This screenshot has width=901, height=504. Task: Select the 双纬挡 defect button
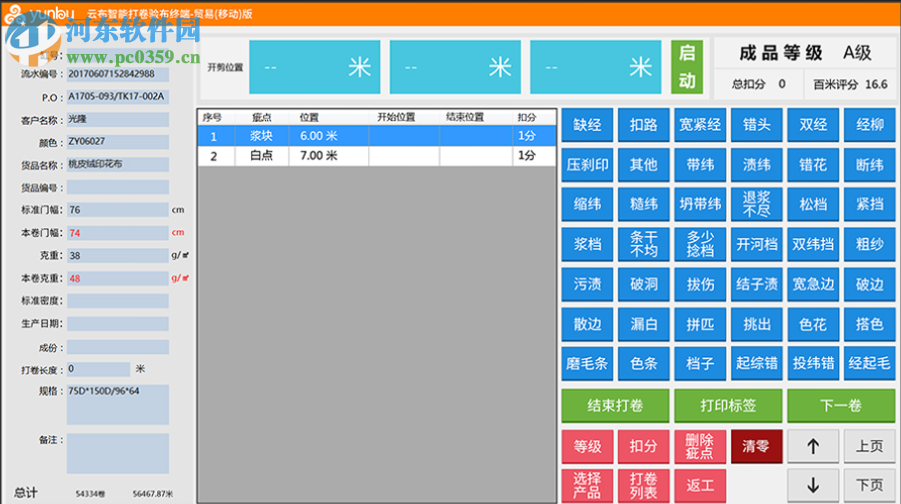[813, 244]
